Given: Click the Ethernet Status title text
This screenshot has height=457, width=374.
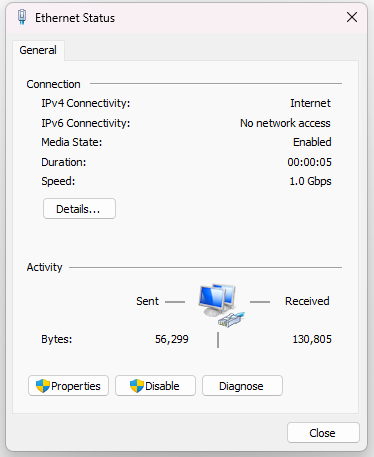Looking at the screenshot, I should pyautogui.click(x=75, y=18).
